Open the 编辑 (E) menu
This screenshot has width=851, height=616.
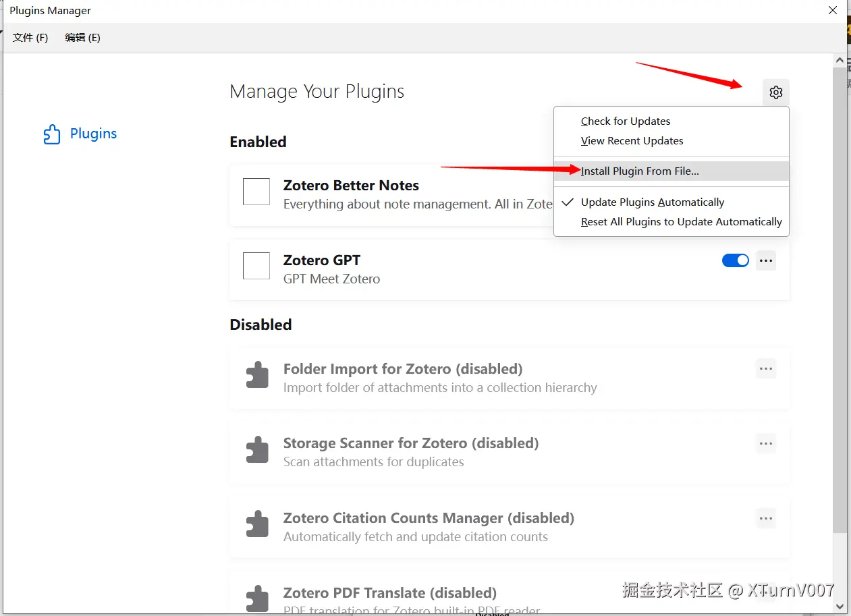click(x=82, y=38)
